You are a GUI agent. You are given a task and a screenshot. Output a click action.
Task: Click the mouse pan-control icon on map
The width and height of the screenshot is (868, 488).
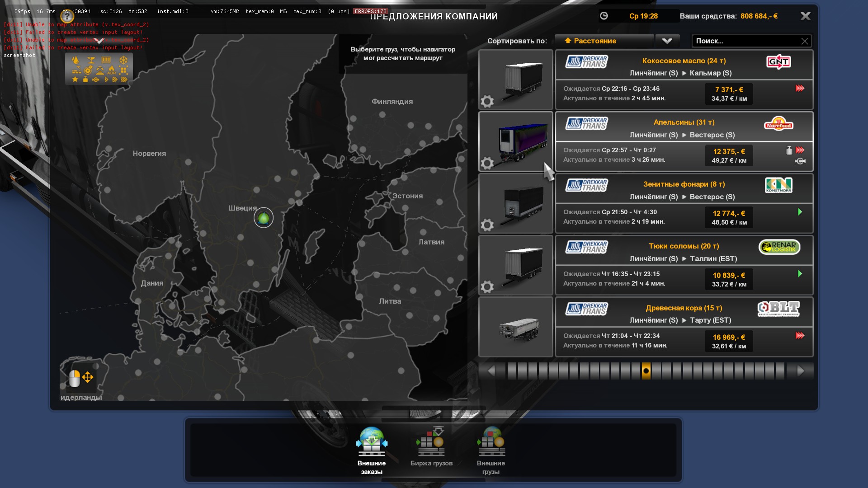tap(81, 378)
